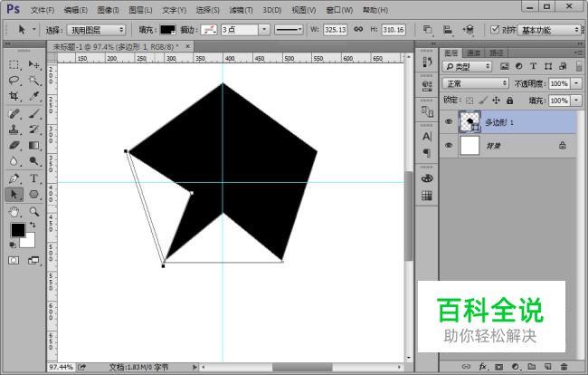Open the layer fill slider arrow

[576, 101]
